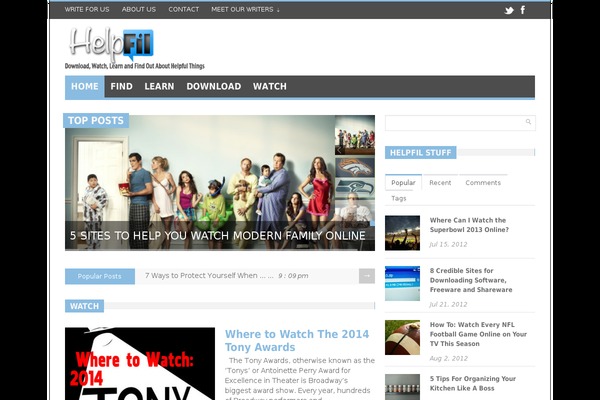This screenshot has width=600, height=400.
Task: Click the kitchen jars post thumbnail
Action: [402, 387]
